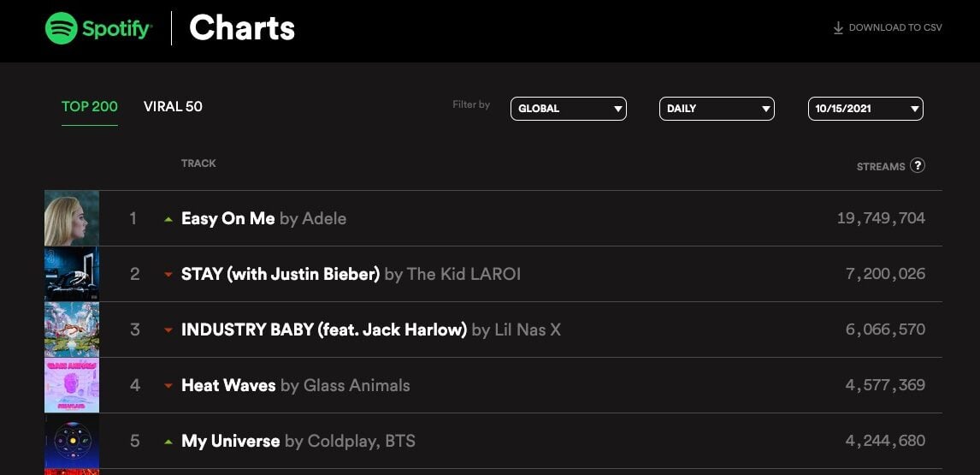Open the My Universe track title
The height and width of the screenshot is (475, 980).
(231, 441)
